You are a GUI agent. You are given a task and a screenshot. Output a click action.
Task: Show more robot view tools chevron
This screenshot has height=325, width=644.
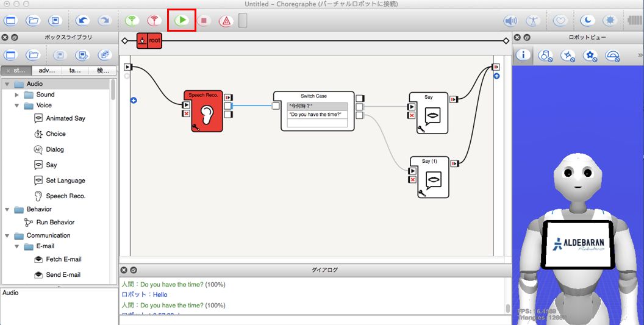(640, 55)
